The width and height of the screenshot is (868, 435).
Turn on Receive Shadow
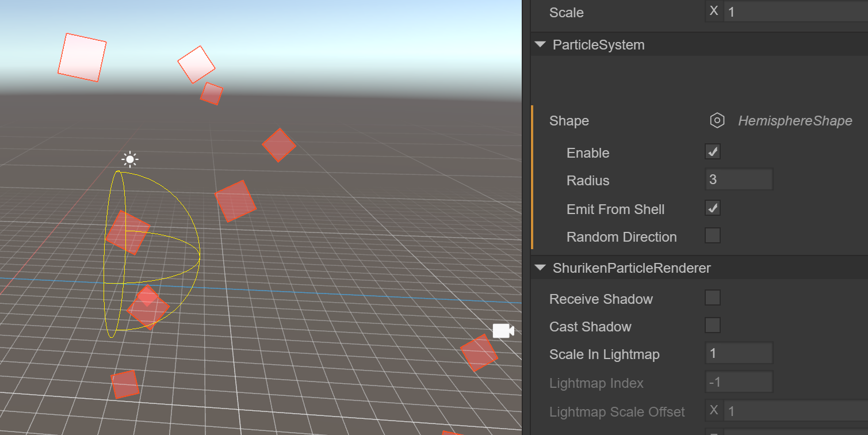point(713,298)
